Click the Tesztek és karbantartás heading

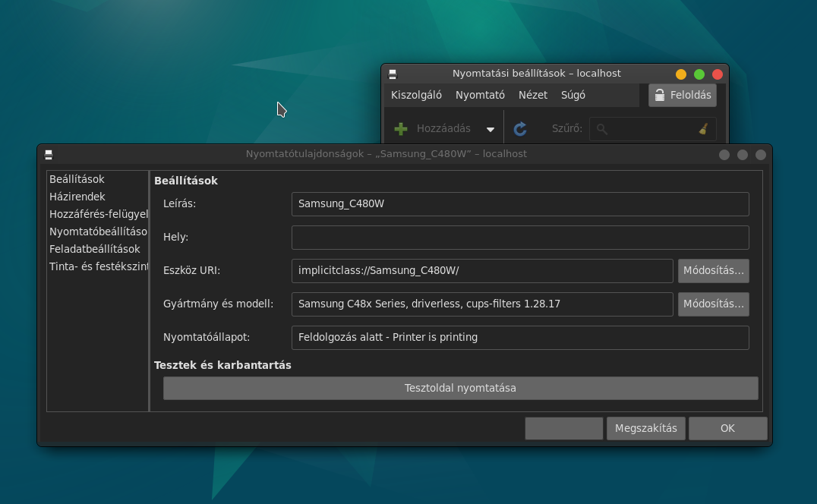[222, 366]
